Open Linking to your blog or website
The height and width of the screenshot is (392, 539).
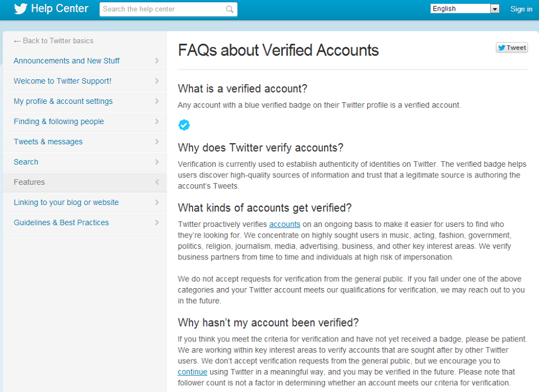pos(66,202)
